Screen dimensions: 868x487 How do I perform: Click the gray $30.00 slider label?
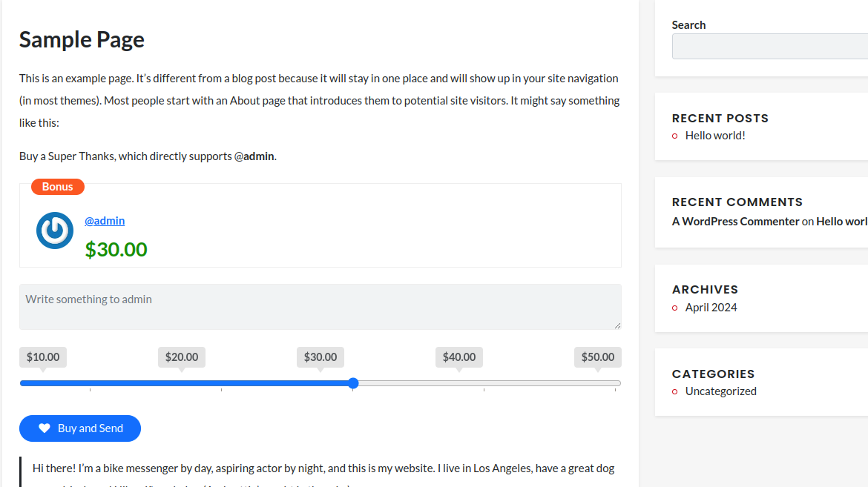tap(320, 357)
